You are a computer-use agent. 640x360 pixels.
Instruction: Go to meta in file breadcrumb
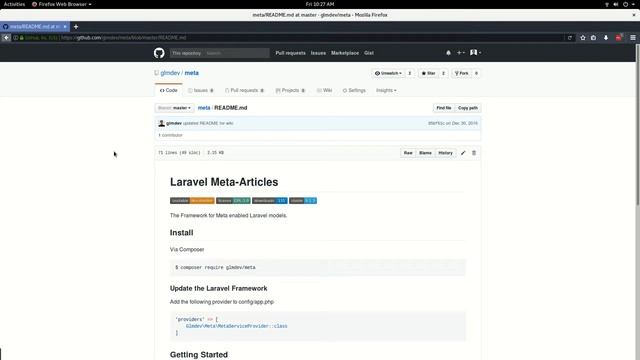[204, 108]
